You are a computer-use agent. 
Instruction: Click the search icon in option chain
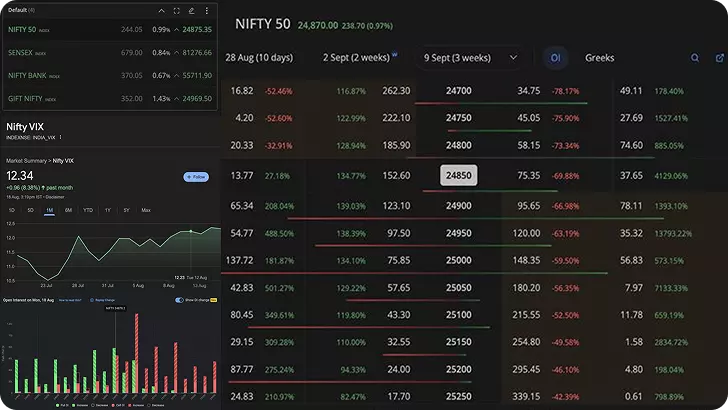[x=695, y=58]
